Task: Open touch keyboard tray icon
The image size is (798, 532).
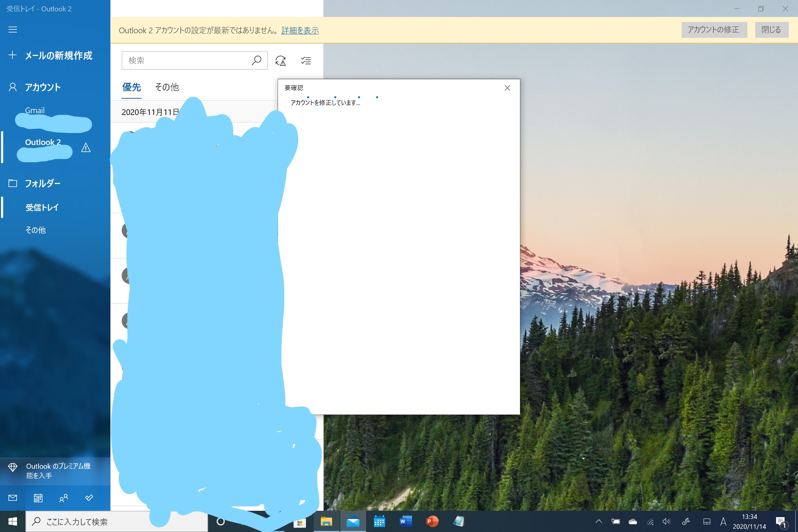Action: coord(707,521)
